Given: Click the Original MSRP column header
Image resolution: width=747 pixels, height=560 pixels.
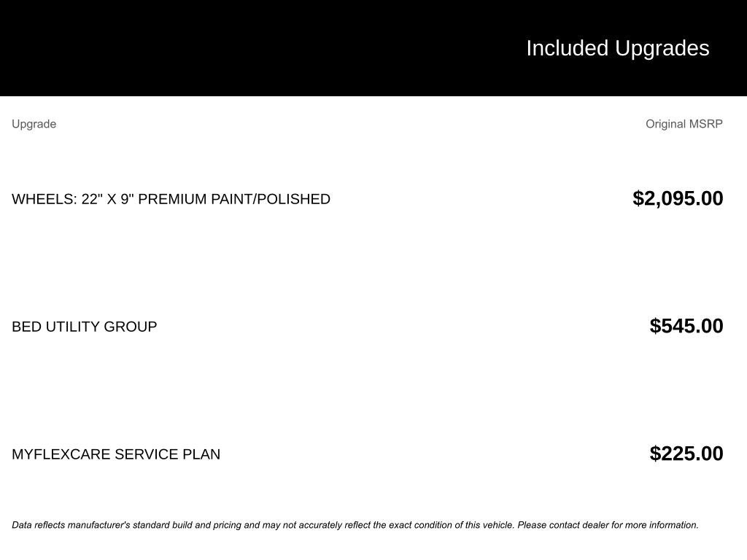Looking at the screenshot, I should coord(684,124).
